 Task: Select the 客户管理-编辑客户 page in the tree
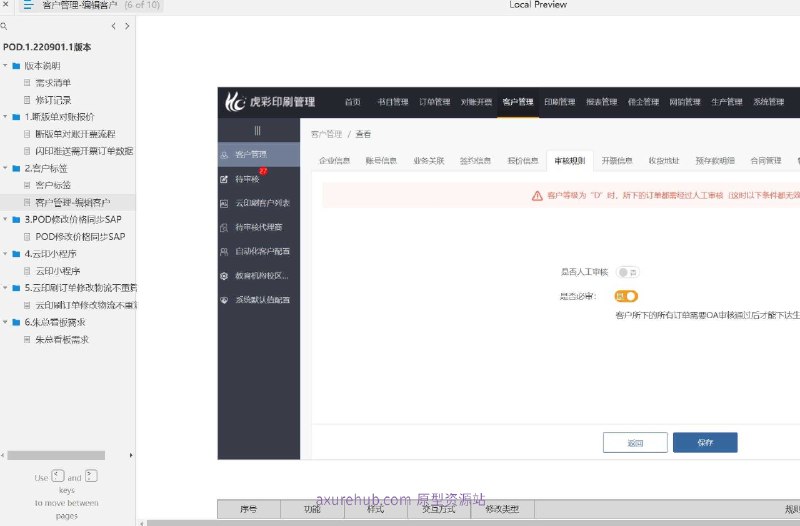point(72,203)
